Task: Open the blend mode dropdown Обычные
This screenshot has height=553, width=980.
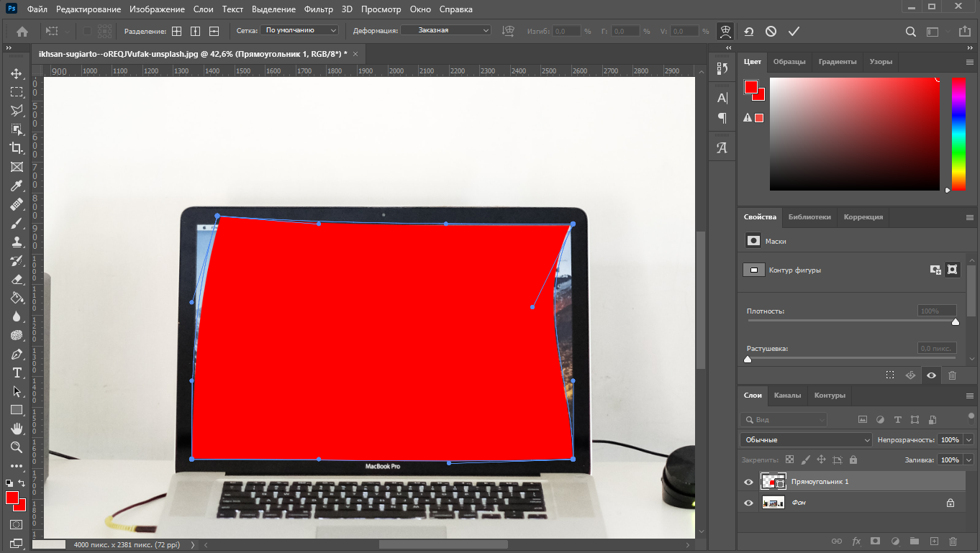Action: click(x=806, y=439)
